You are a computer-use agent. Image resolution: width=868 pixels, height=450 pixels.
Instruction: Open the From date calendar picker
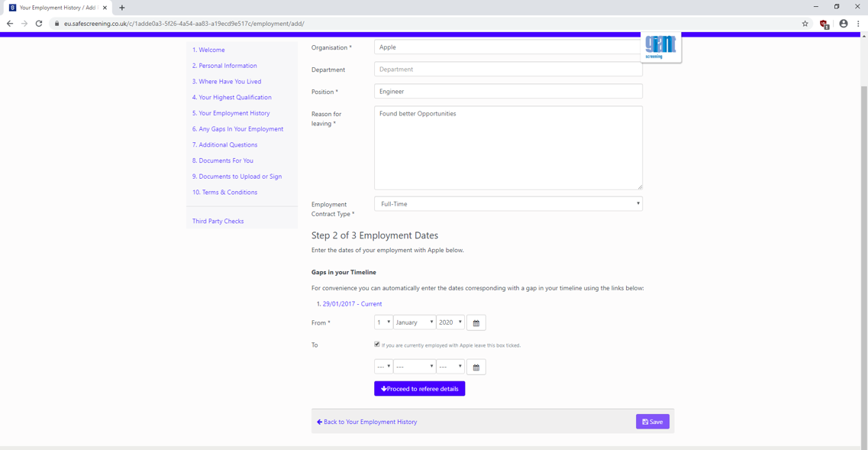click(476, 322)
